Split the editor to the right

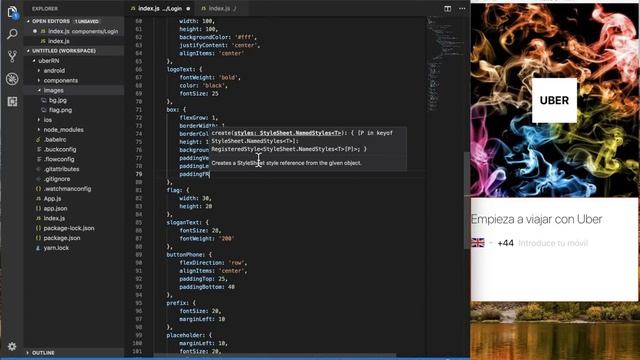tap(447, 9)
